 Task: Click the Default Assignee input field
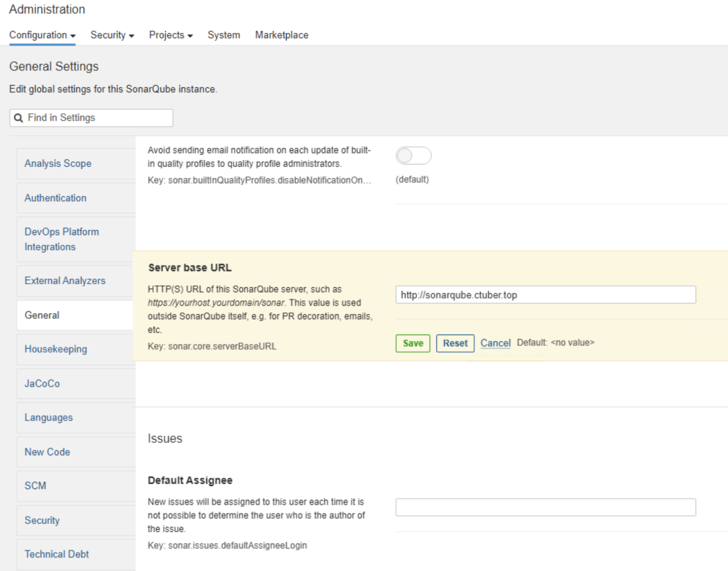545,507
